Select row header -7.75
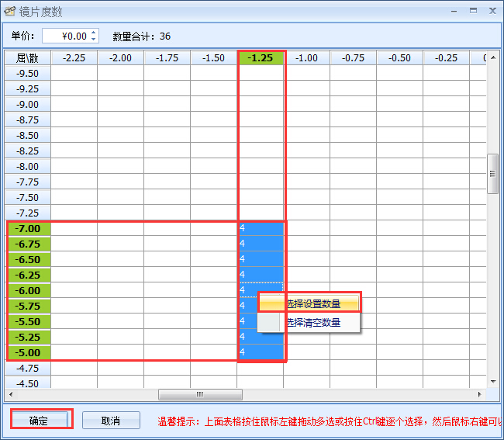Image resolution: width=504 pixels, height=440 pixels. pos(28,182)
